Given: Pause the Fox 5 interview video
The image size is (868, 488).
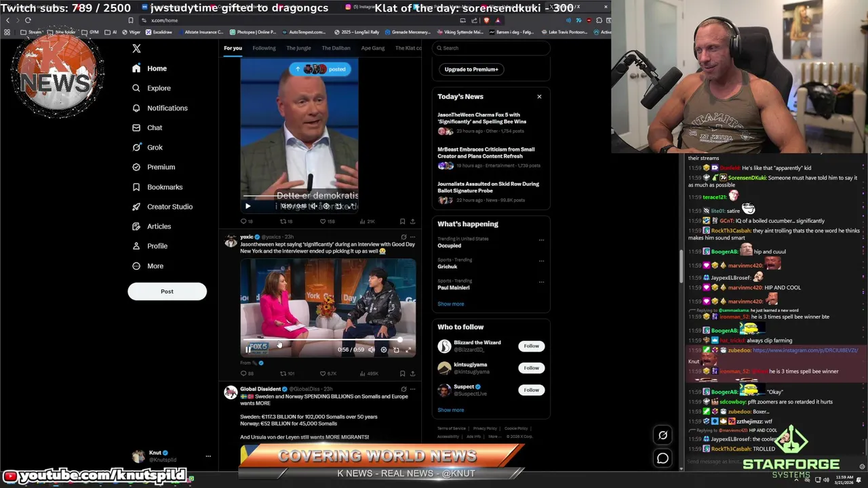Looking at the screenshot, I should pyautogui.click(x=248, y=350).
